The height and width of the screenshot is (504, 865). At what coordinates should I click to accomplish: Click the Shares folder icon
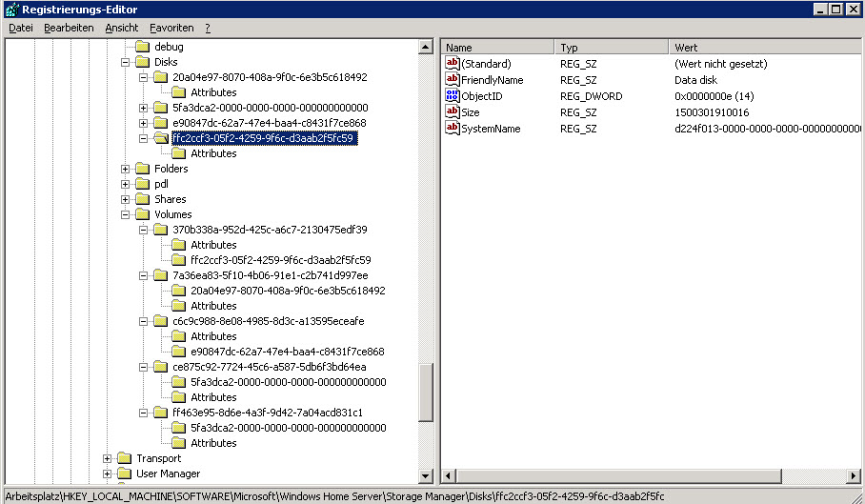pyautogui.click(x=142, y=199)
